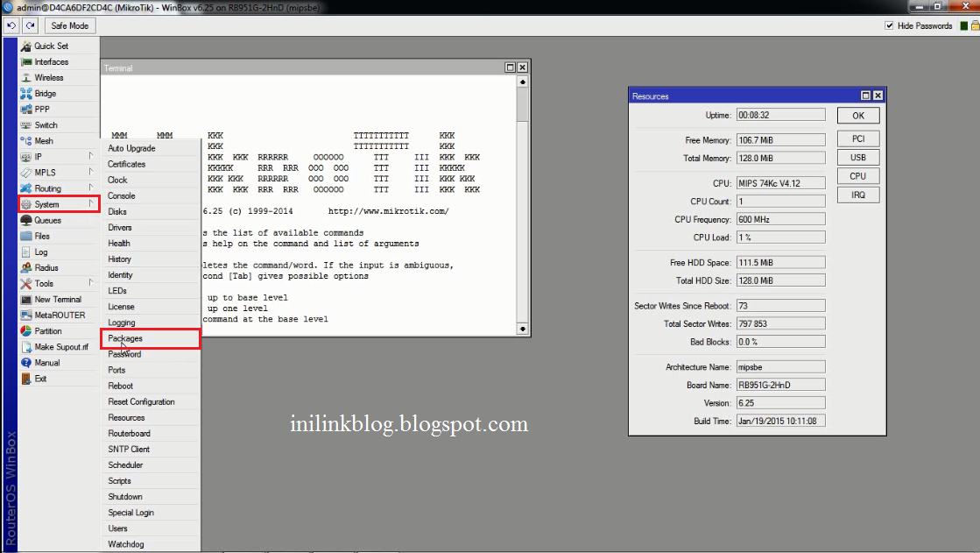The image size is (980, 553).
Task: Click the Total Sector Writes field
Action: pyautogui.click(x=780, y=324)
